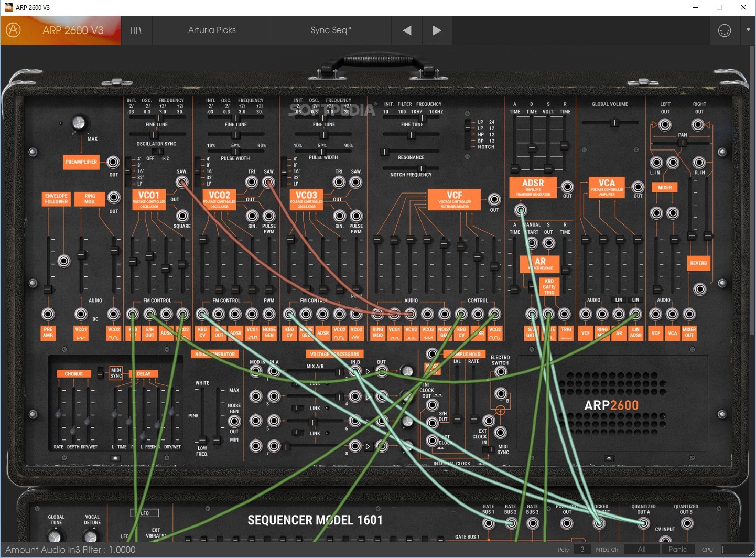Viewport: 756px width, 558px height.
Task: Click the VCO1 SQUARE output jack
Action: pos(182,216)
